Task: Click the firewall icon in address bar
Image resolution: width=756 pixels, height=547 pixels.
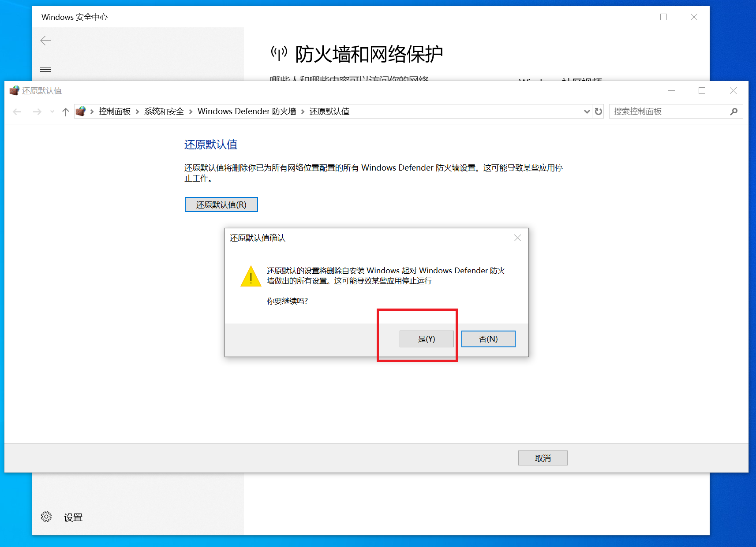Action: click(x=81, y=111)
